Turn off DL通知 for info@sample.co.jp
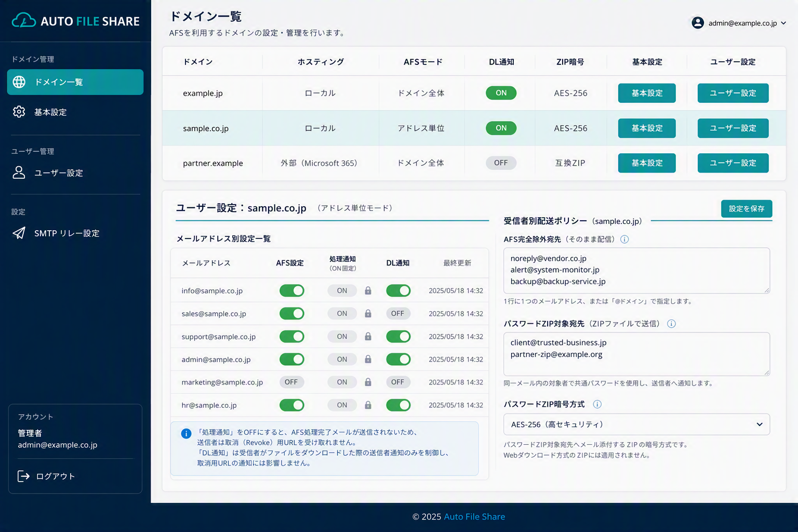This screenshot has height=532, width=798. 398,290
